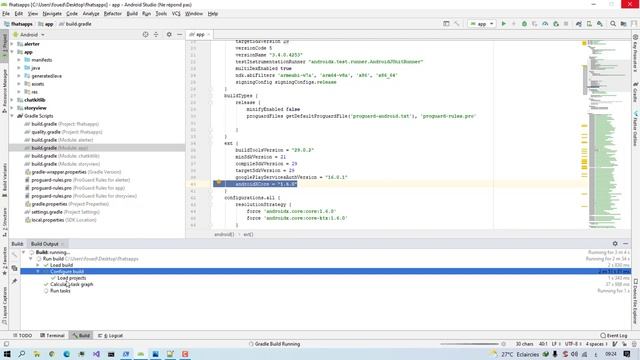Open Build panel settings gear
This screenshot has width=640, height=360.
(615, 244)
